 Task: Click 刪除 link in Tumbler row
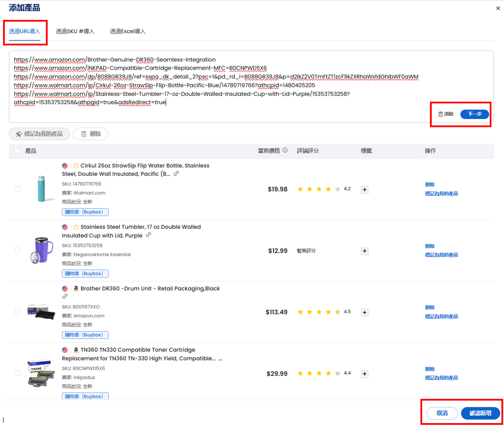click(x=430, y=246)
